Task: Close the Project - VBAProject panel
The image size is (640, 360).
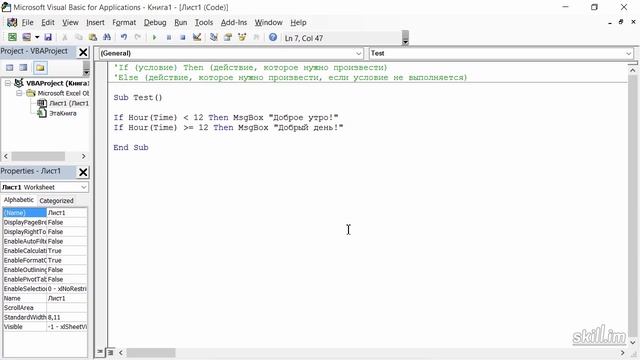Action: [x=83, y=52]
